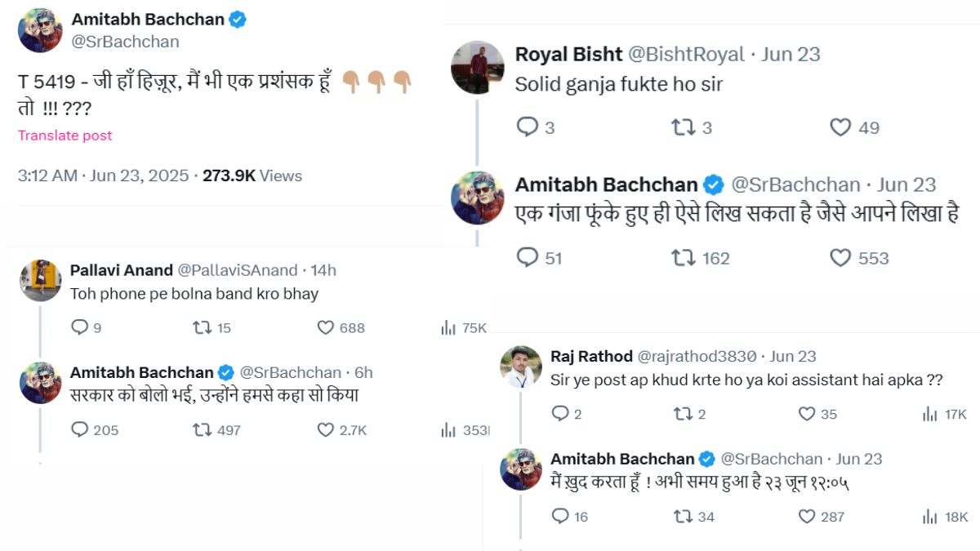This screenshot has height=551, width=980.
Task: Open the @BishtRoyal profile handle
Action: tap(685, 54)
